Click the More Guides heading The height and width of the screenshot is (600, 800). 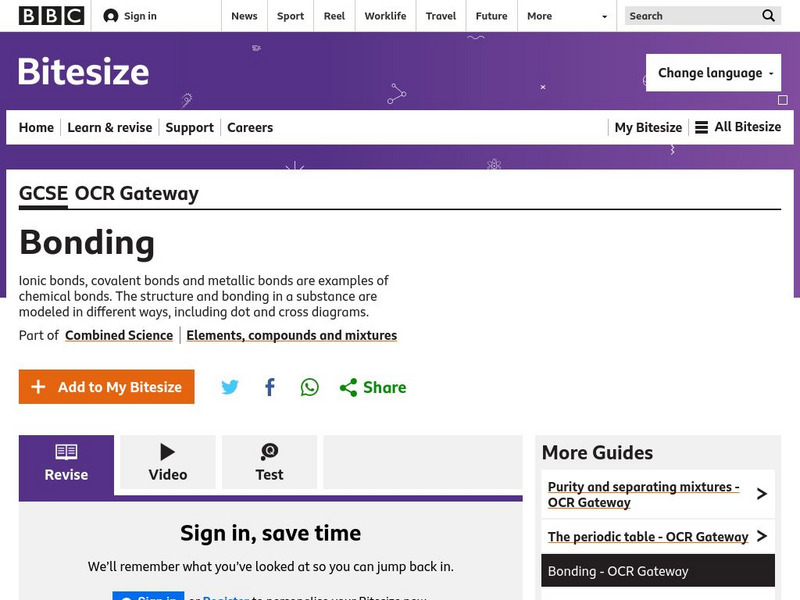tap(597, 453)
